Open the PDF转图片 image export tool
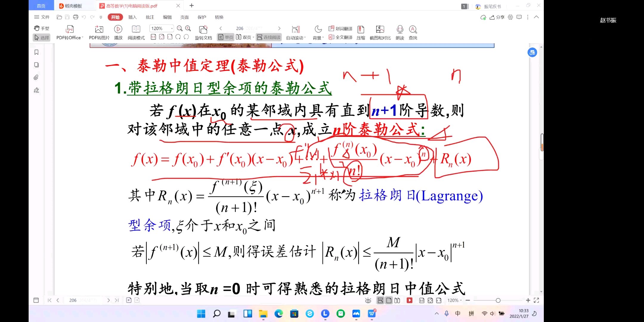644x322 pixels. tap(99, 29)
